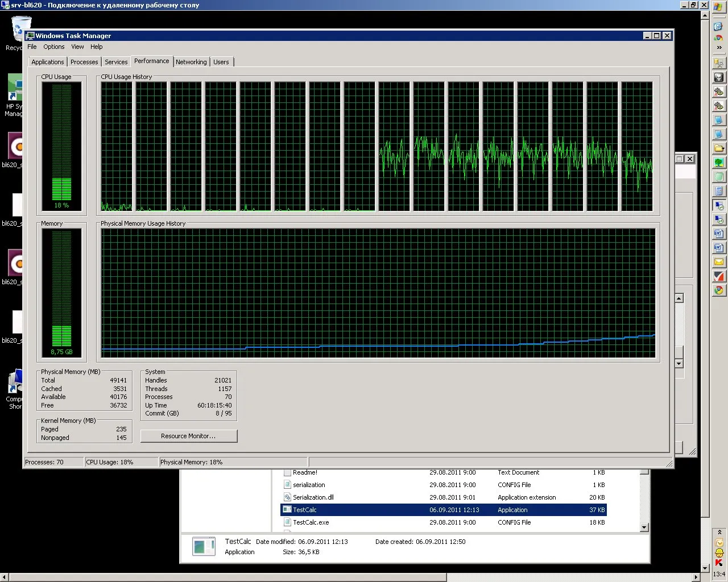Switch to the Users tab

[x=221, y=62]
